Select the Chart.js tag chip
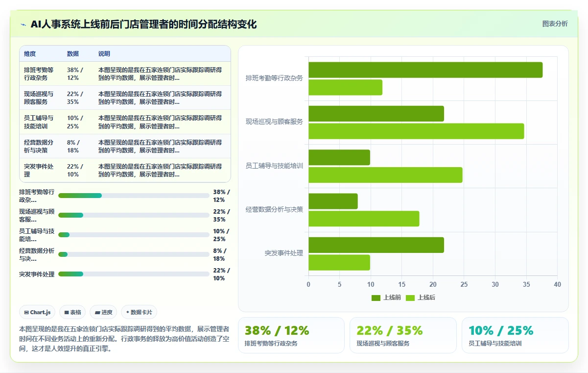 (37, 312)
